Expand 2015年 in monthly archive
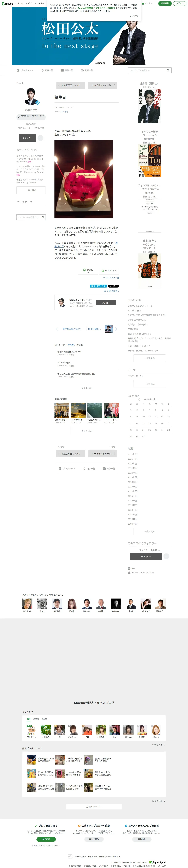This screenshot has width=188, height=868. click(x=132, y=496)
